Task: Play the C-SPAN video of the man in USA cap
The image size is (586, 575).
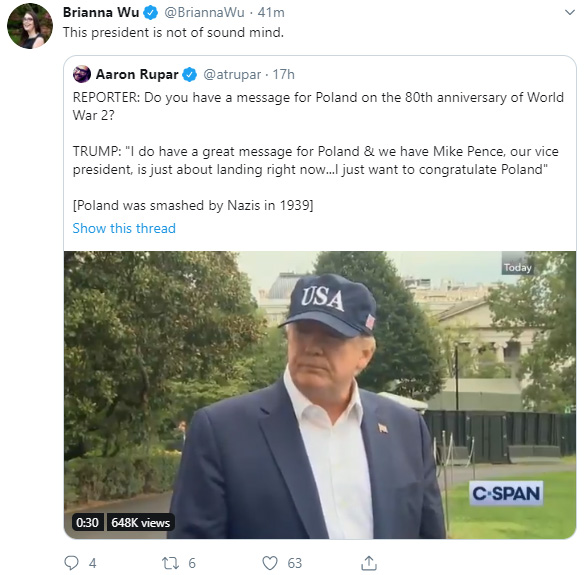Action: (320, 395)
